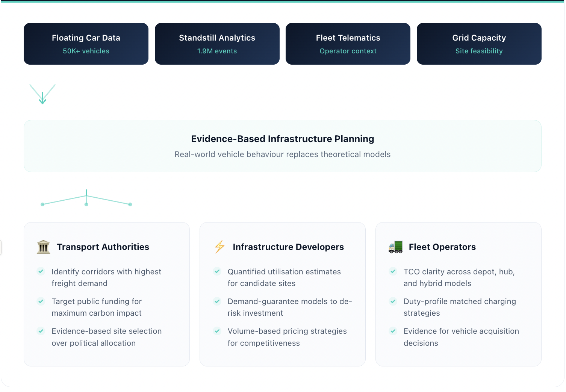Click the Fleet Operators truck icon
566x392 pixels.
395,247
